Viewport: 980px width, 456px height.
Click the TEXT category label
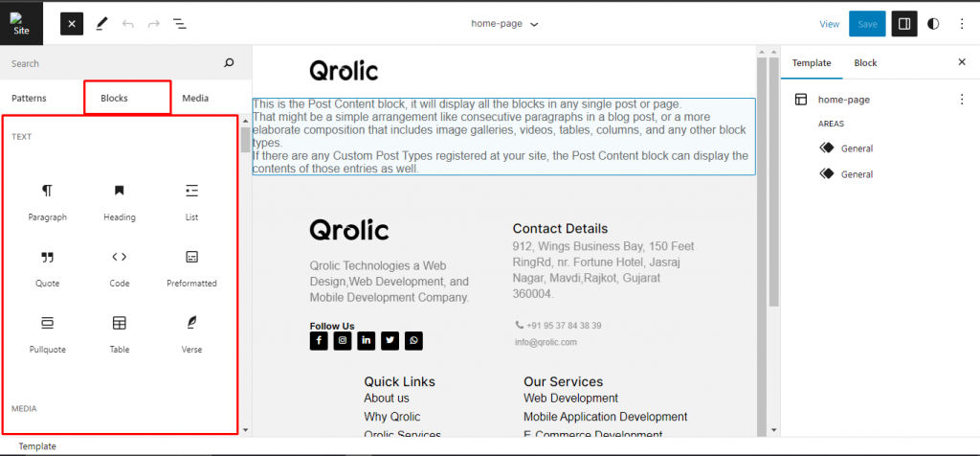(21, 136)
